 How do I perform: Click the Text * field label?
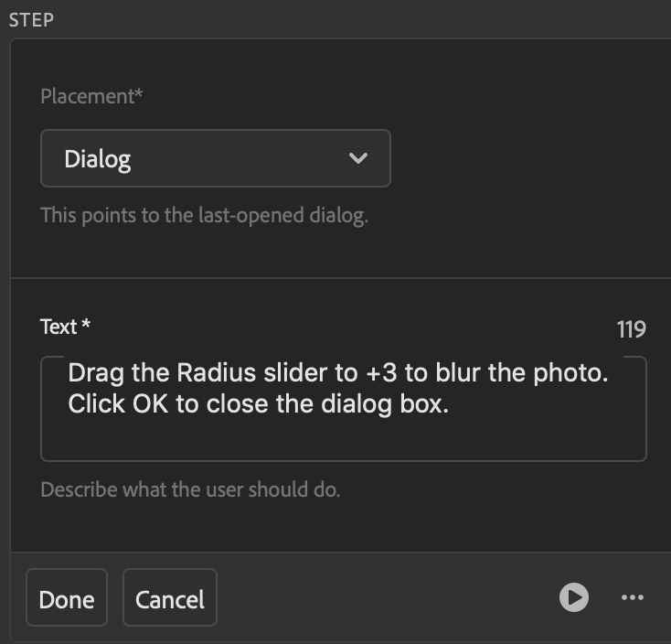click(x=66, y=327)
